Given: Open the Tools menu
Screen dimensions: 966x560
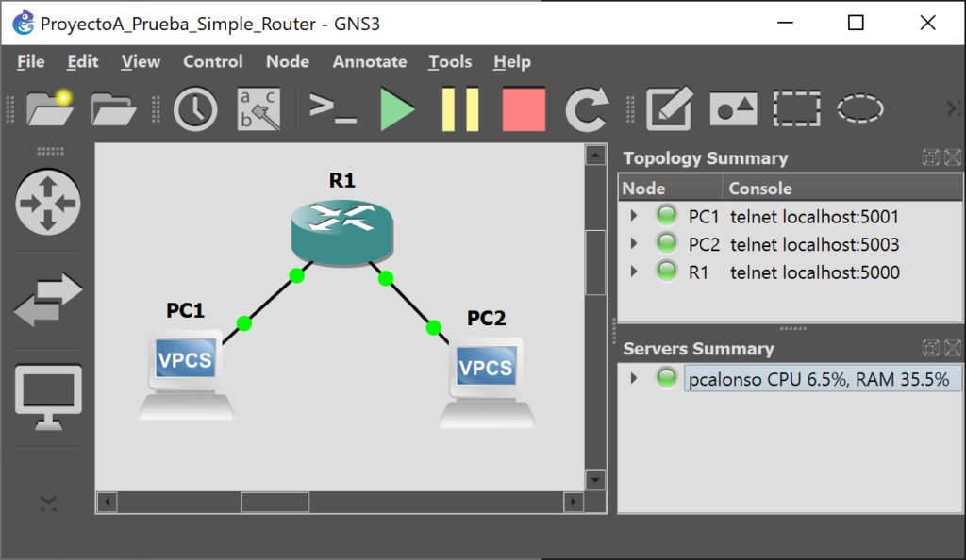Looking at the screenshot, I should click(450, 61).
